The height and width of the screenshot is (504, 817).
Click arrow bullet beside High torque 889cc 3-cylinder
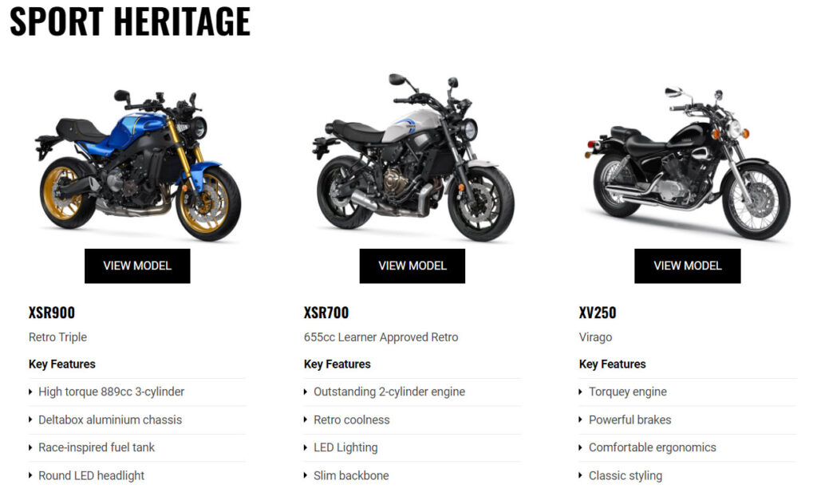tap(30, 392)
